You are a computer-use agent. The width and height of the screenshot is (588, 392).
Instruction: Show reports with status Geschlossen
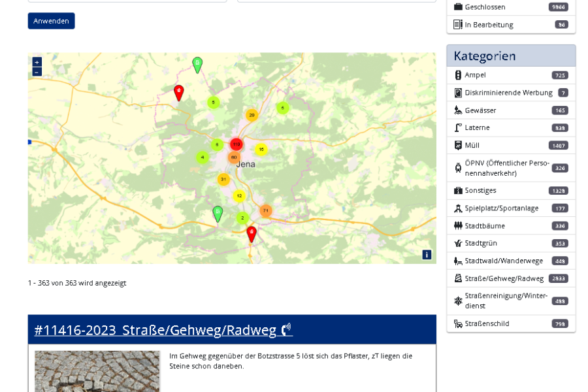click(511, 7)
